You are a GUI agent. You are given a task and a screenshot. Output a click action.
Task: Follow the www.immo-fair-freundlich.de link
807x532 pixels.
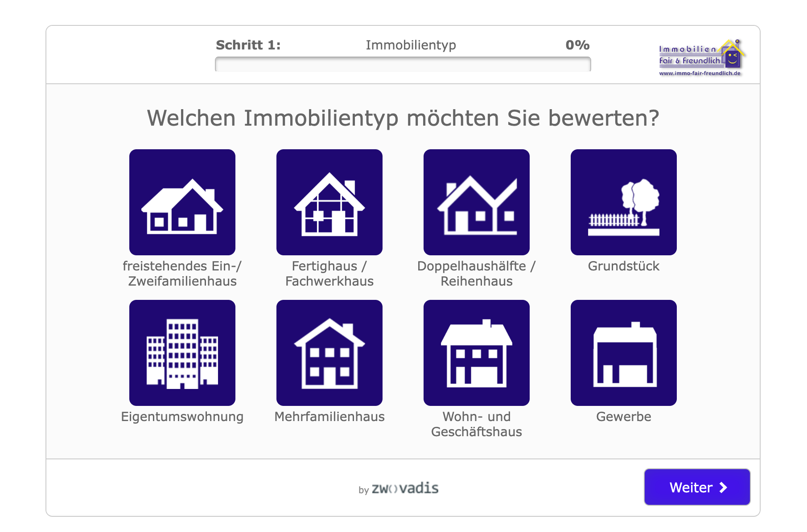[x=700, y=74]
